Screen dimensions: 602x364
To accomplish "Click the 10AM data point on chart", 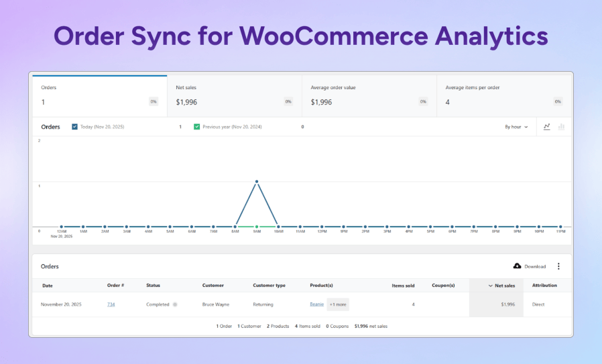I will pyautogui.click(x=278, y=227).
